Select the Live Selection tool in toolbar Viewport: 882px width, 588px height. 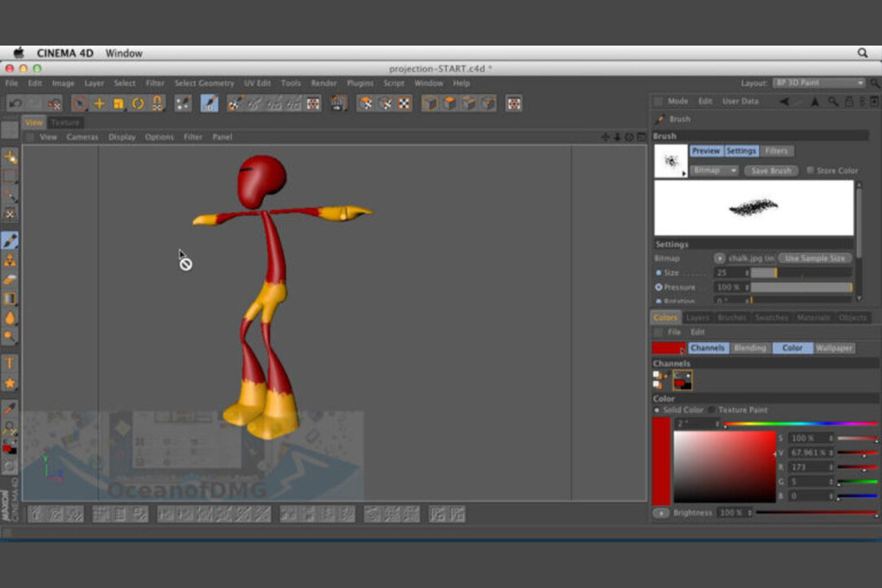coord(80,104)
